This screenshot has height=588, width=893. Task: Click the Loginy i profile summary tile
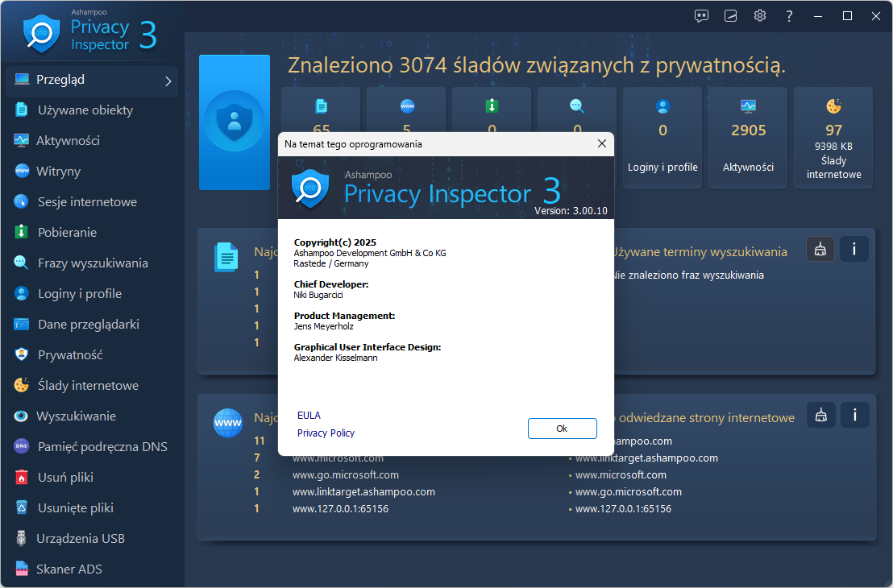click(x=662, y=138)
